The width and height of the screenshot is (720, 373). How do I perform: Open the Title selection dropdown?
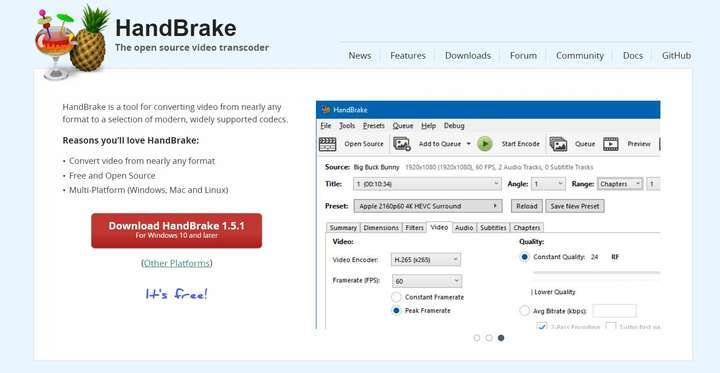point(427,184)
